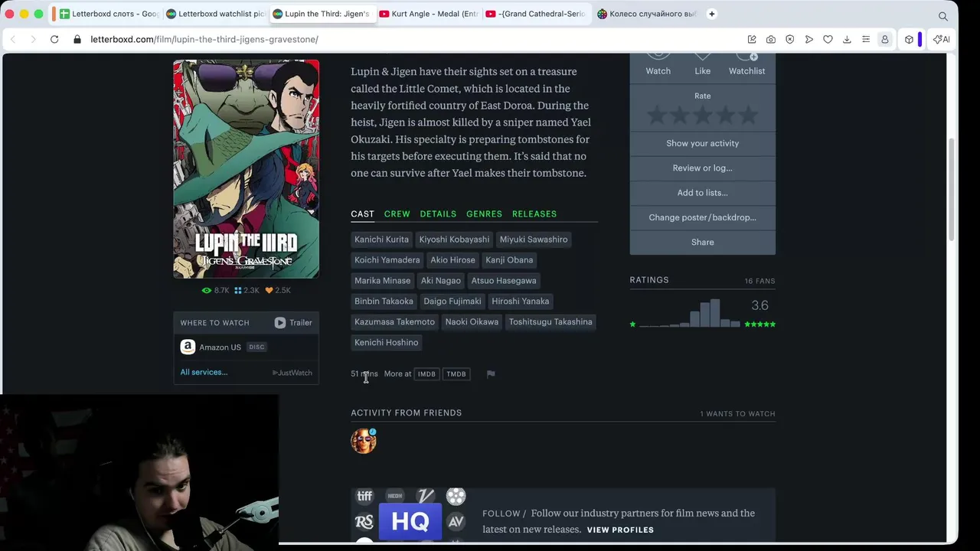The width and height of the screenshot is (980, 551).
Task: Click the Lupin the IIIrd film poster
Action: click(x=246, y=169)
